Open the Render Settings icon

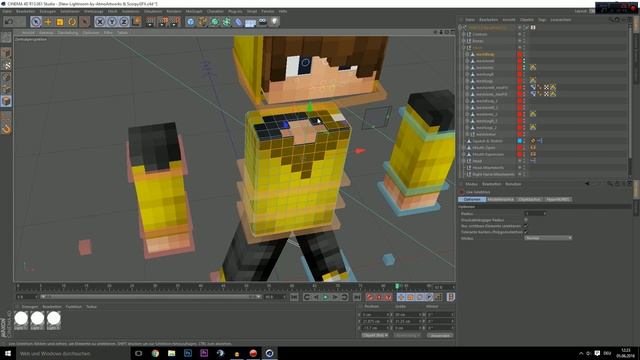[175, 22]
